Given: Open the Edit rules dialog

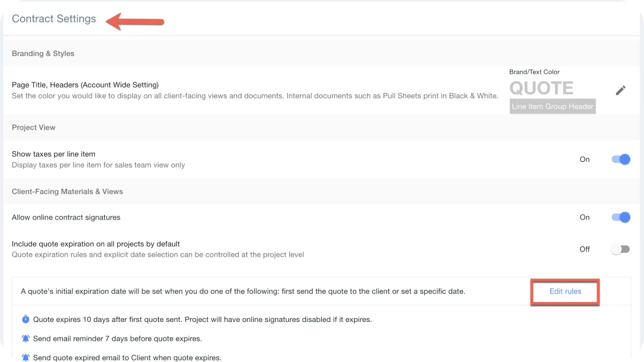Looking at the screenshot, I should pos(565,291).
